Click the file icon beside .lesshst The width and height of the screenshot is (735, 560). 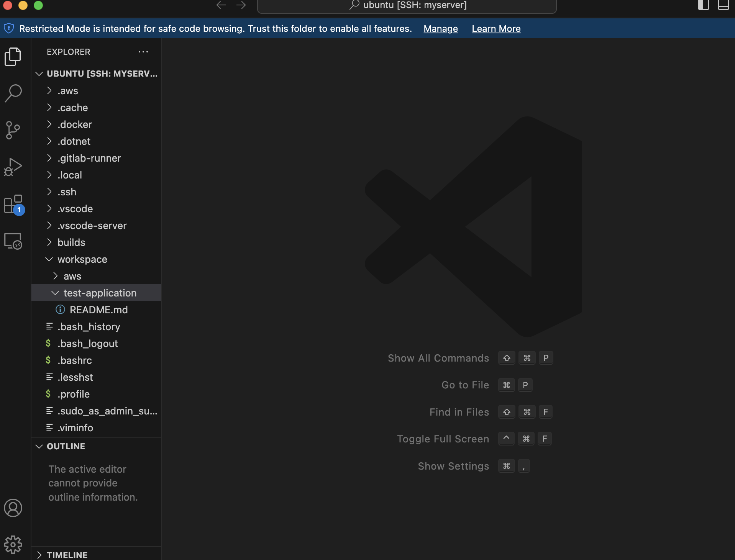coord(49,377)
